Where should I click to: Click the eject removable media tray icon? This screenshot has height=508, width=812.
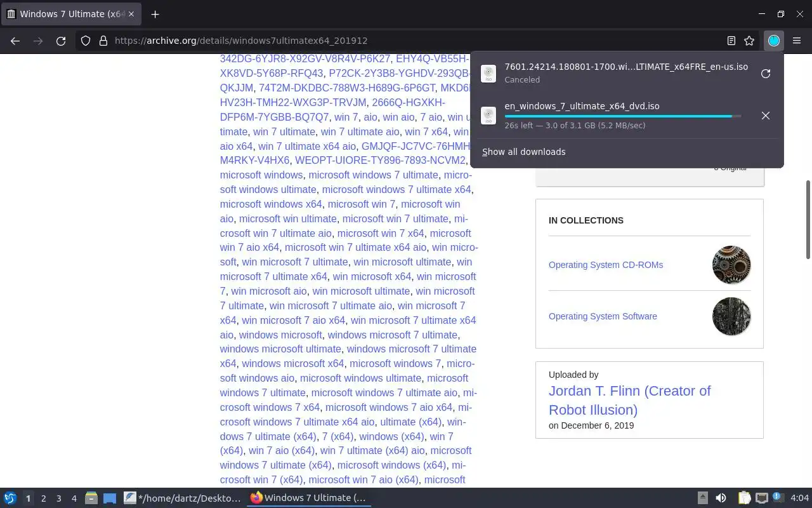tap(702, 498)
